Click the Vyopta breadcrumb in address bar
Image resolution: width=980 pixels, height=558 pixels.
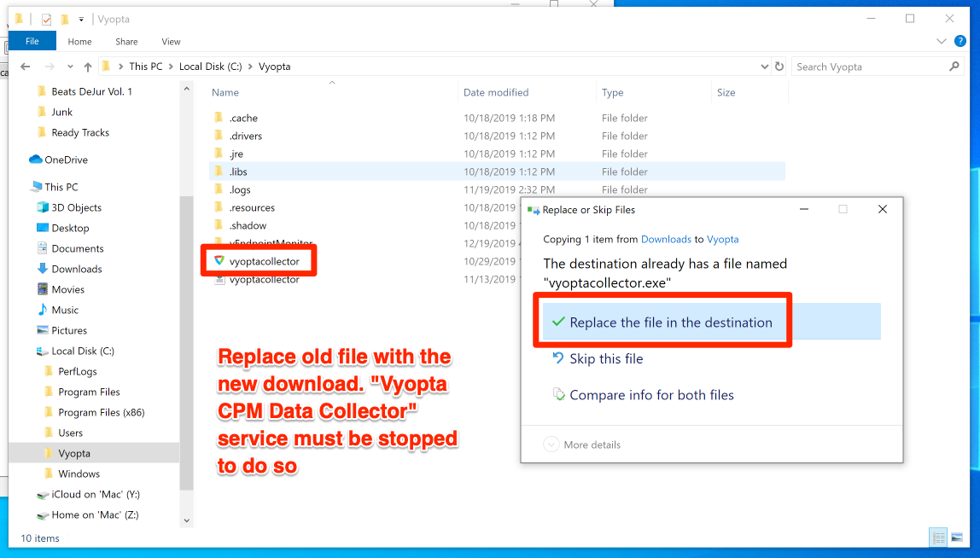coord(274,67)
